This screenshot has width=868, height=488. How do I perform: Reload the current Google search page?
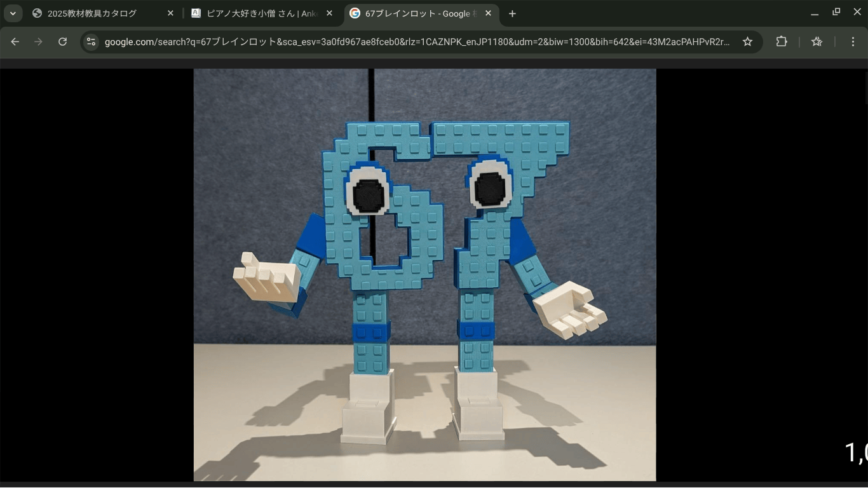[x=62, y=42]
